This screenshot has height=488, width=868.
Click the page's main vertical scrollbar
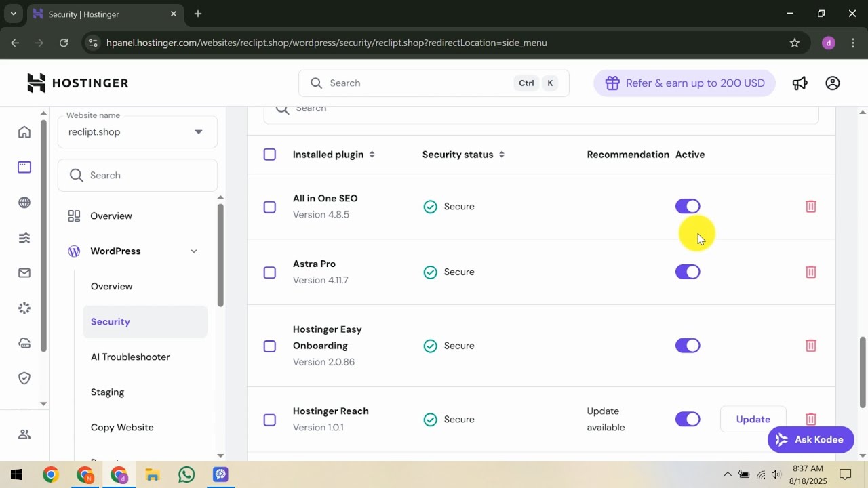pos(863,372)
